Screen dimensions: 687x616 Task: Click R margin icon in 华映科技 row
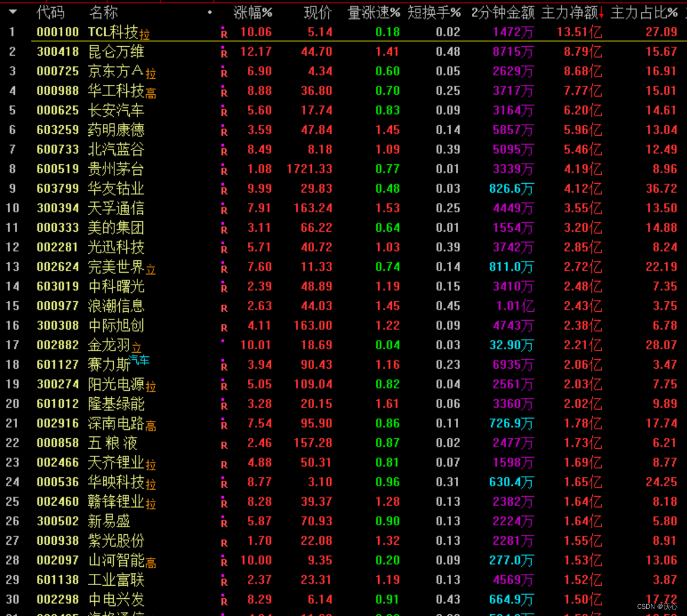[x=224, y=484]
